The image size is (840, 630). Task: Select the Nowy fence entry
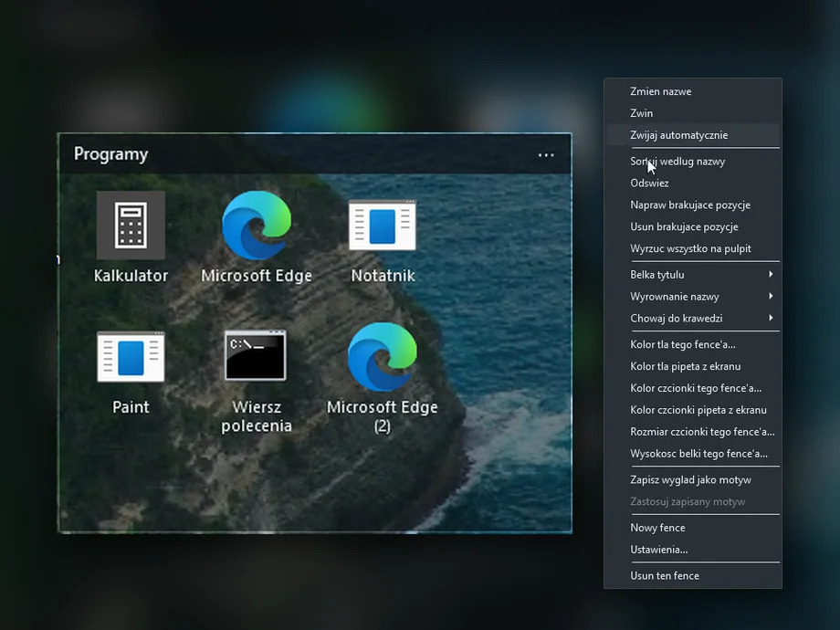(x=693, y=528)
